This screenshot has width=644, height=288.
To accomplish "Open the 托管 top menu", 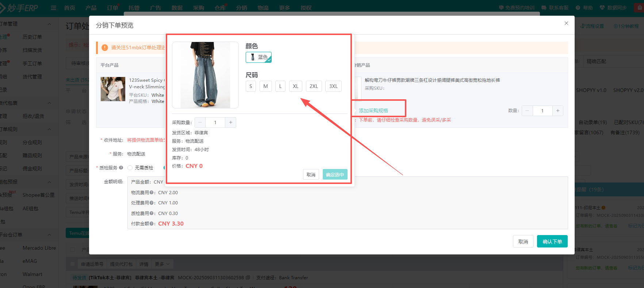I will click(x=134, y=8).
